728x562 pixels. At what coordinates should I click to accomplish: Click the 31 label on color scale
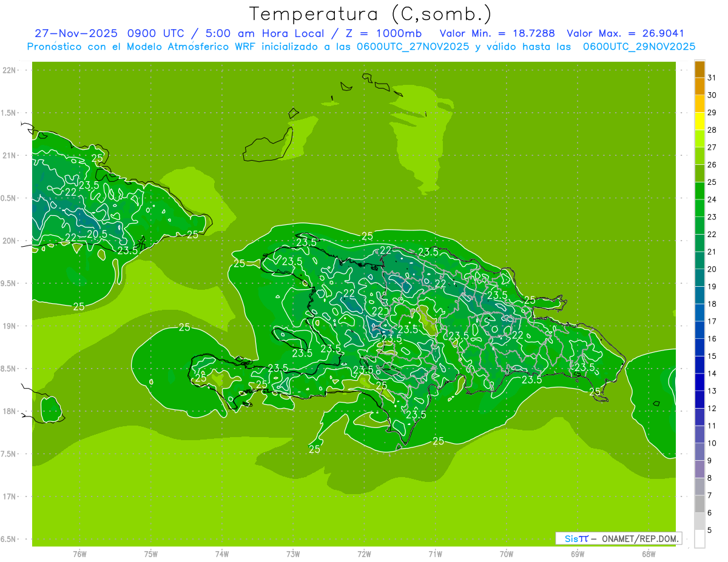(x=712, y=78)
